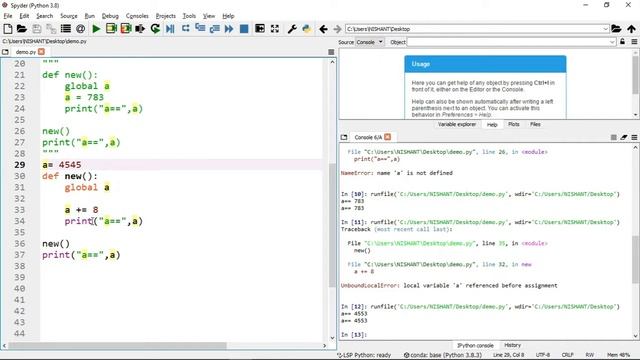Run current cell icon
Screen dimensions: 640x360
[x=111, y=29]
